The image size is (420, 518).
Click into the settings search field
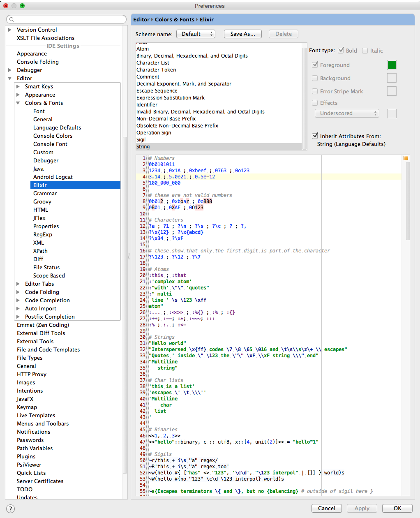[67, 19]
